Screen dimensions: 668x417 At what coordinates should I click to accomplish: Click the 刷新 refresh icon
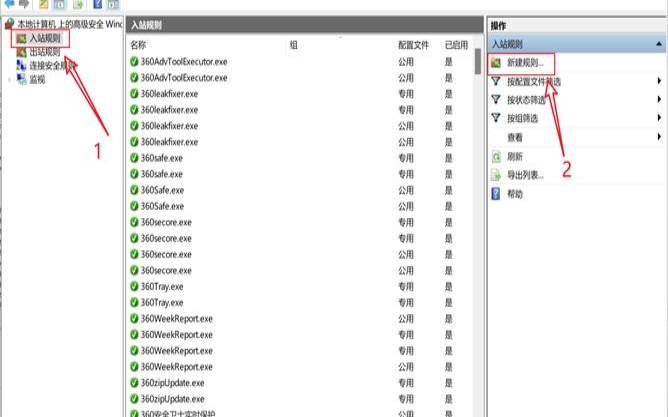pyautogui.click(x=495, y=156)
